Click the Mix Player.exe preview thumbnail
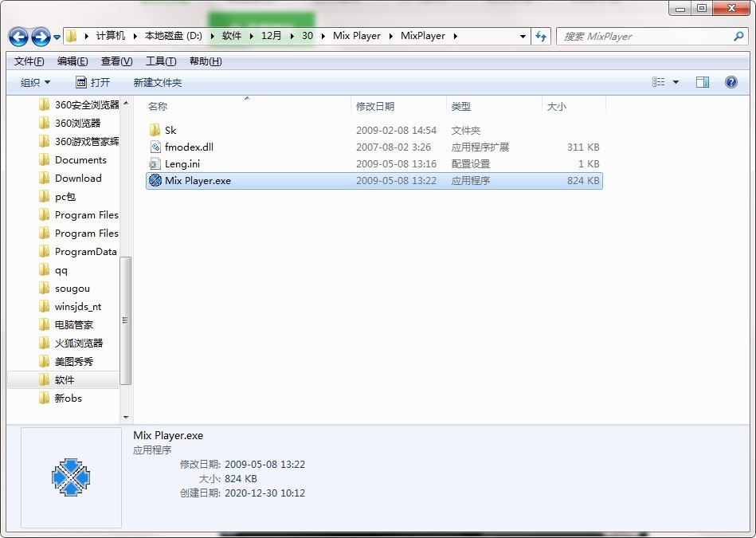 coord(71,477)
